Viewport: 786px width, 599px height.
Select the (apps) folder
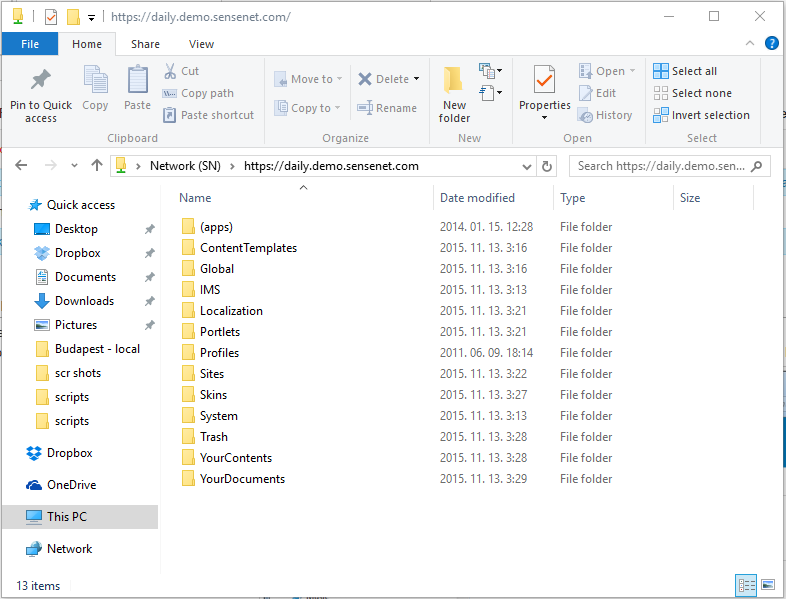point(216,227)
